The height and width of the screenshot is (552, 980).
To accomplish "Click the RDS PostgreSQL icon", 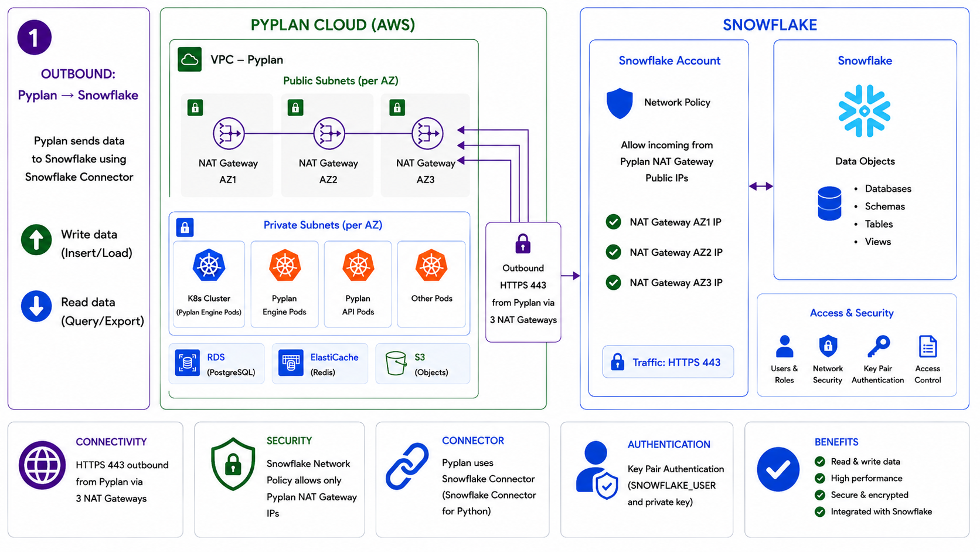I will click(x=188, y=363).
